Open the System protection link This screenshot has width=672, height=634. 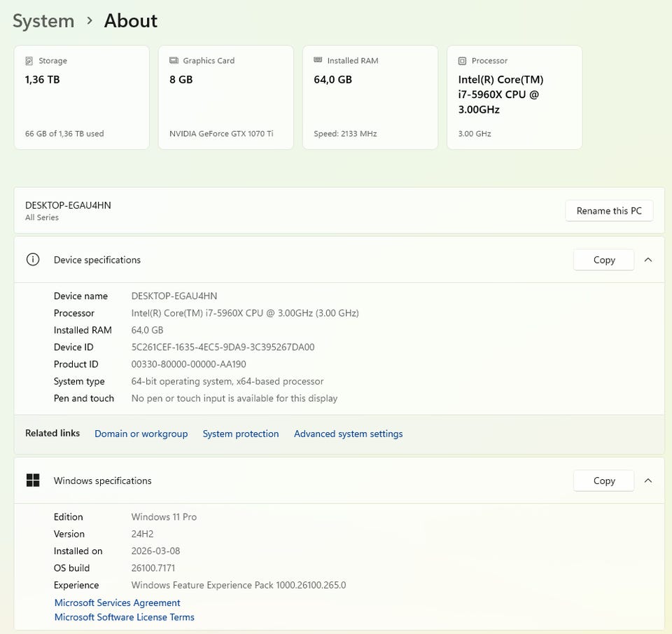click(241, 434)
